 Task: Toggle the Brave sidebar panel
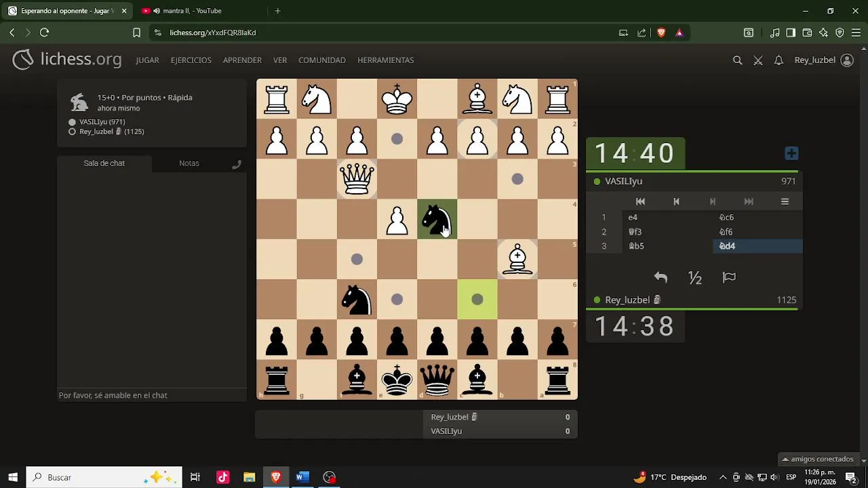791,33
